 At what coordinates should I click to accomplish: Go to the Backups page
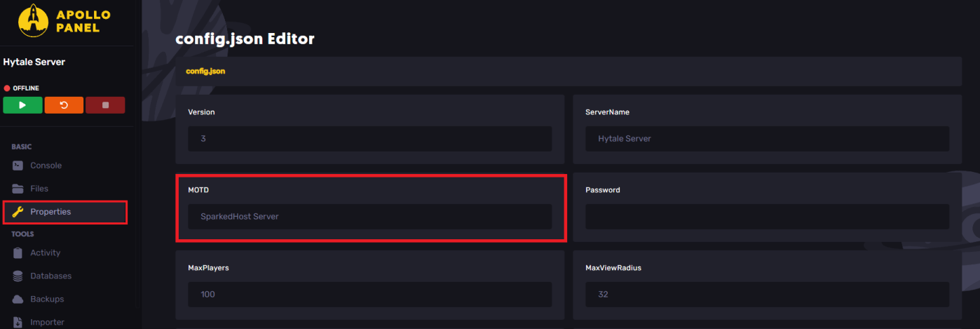[47, 299]
